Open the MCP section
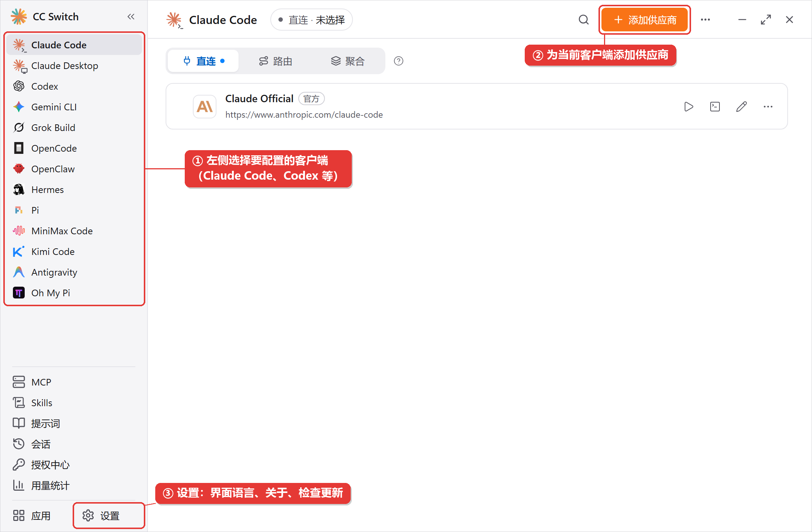Screen dimensions: 812x532 point(74,382)
